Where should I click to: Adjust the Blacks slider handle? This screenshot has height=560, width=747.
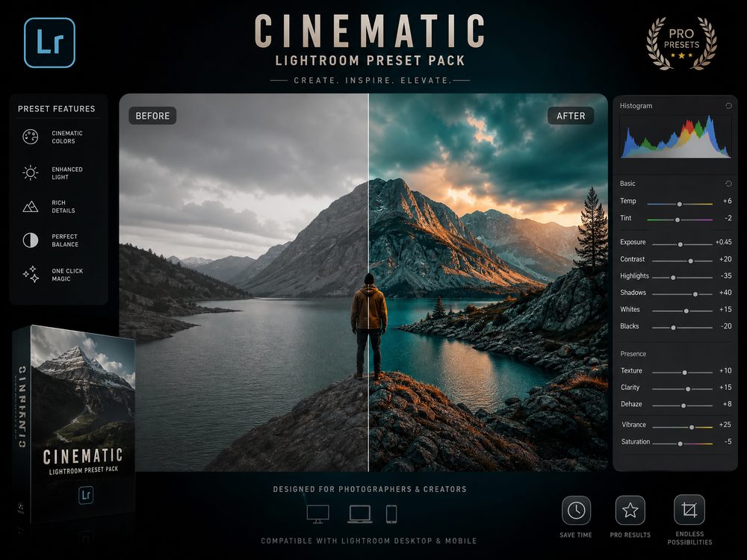click(x=673, y=328)
